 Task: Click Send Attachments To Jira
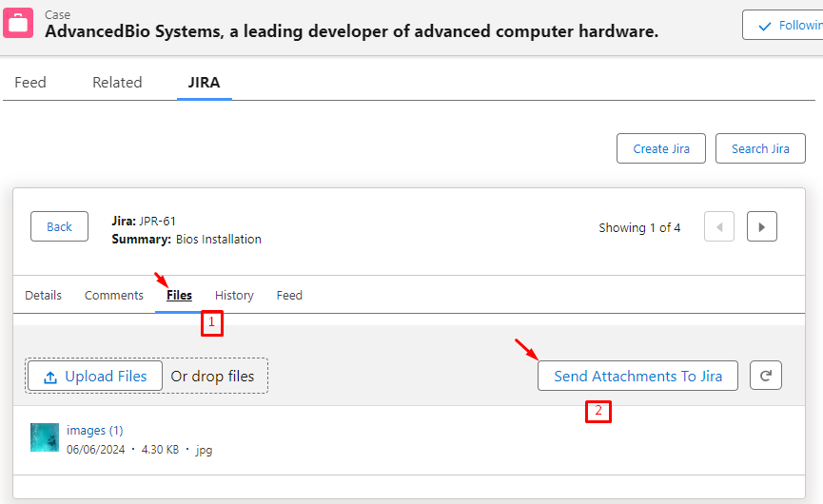[x=637, y=376]
